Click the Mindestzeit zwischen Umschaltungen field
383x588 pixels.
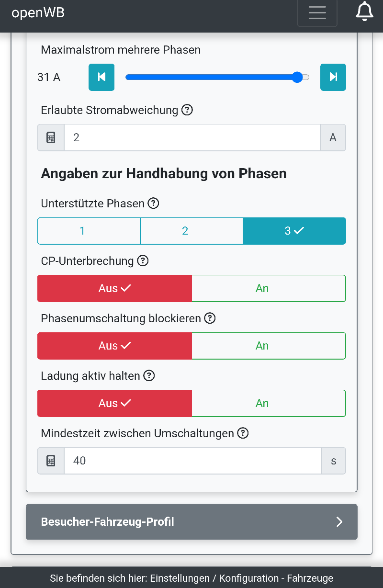point(192,461)
